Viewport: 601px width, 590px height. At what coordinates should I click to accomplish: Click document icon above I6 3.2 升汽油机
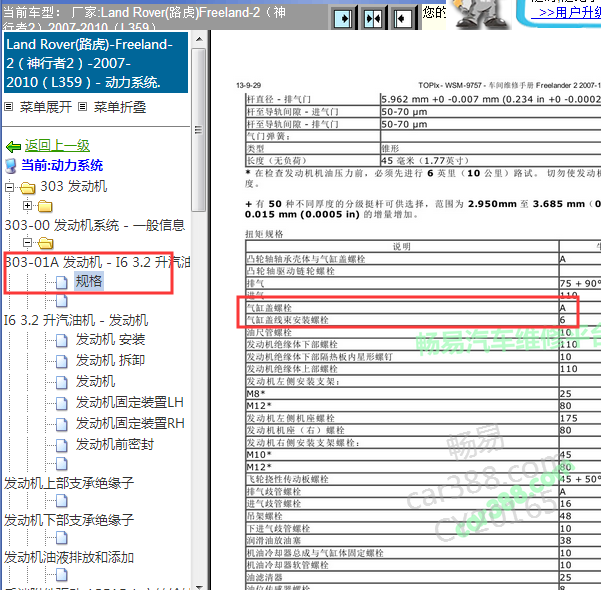pyautogui.click(x=62, y=301)
